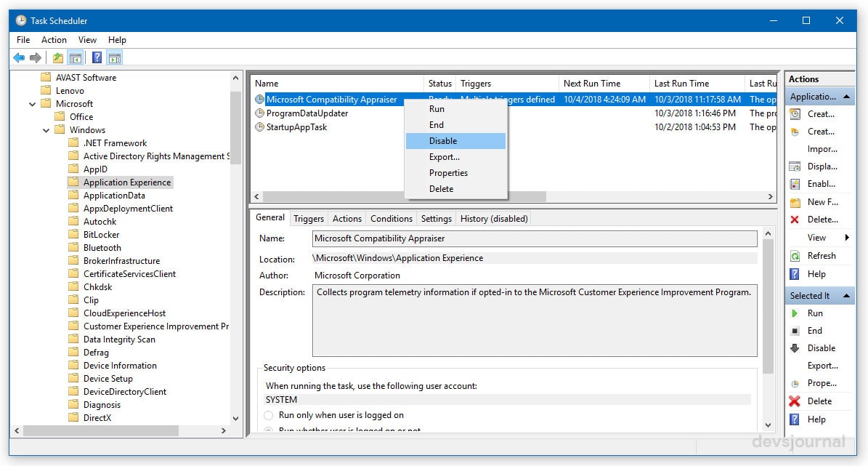The width and height of the screenshot is (868, 466).
Task: Click the Triggers column header
Action: click(507, 84)
